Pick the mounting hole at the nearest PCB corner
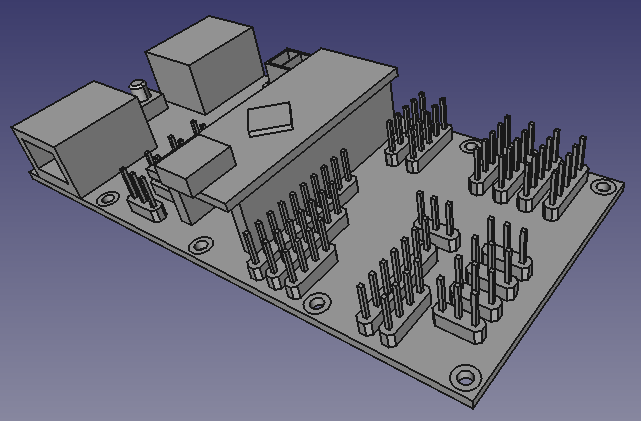641x421 pixels. pyautogui.click(x=466, y=376)
